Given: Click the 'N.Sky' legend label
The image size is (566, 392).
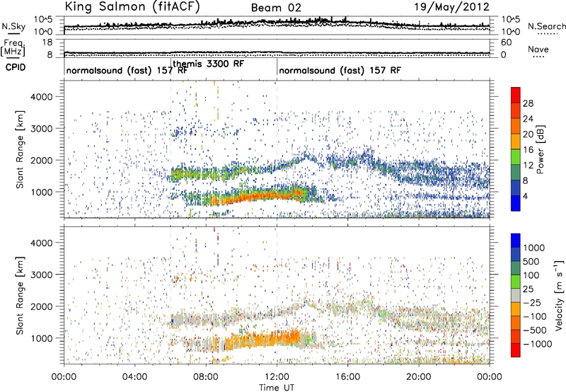Looking at the screenshot, I should [x=13, y=26].
